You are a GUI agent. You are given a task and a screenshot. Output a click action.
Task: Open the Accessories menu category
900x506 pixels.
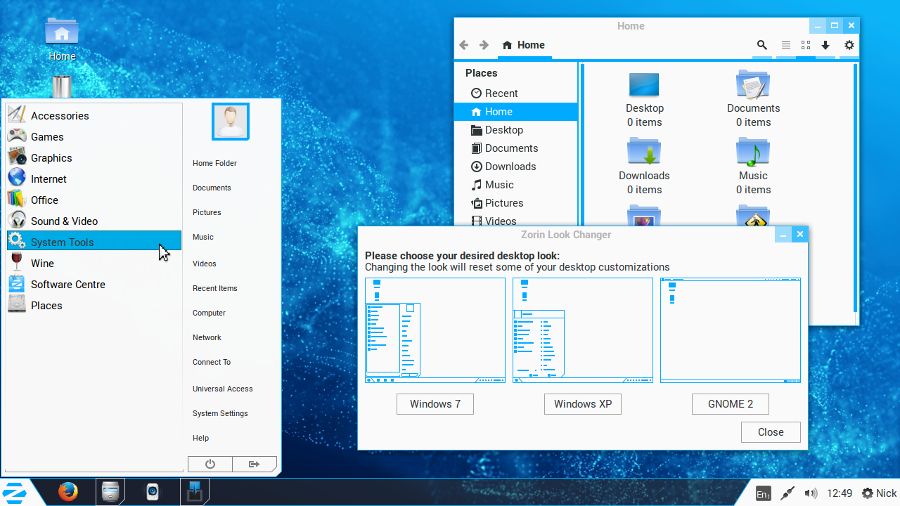(x=94, y=115)
